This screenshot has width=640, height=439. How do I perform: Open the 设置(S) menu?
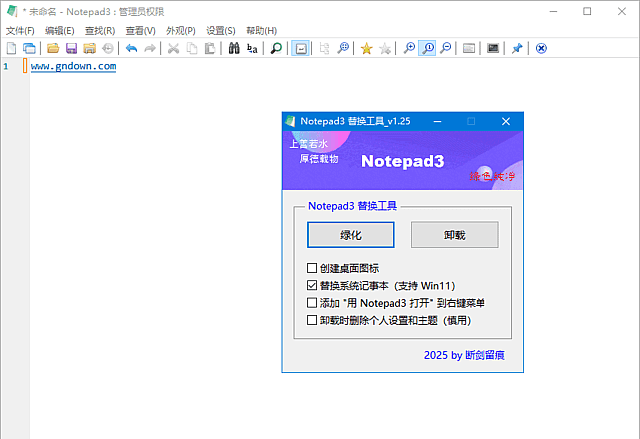pyautogui.click(x=221, y=31)
